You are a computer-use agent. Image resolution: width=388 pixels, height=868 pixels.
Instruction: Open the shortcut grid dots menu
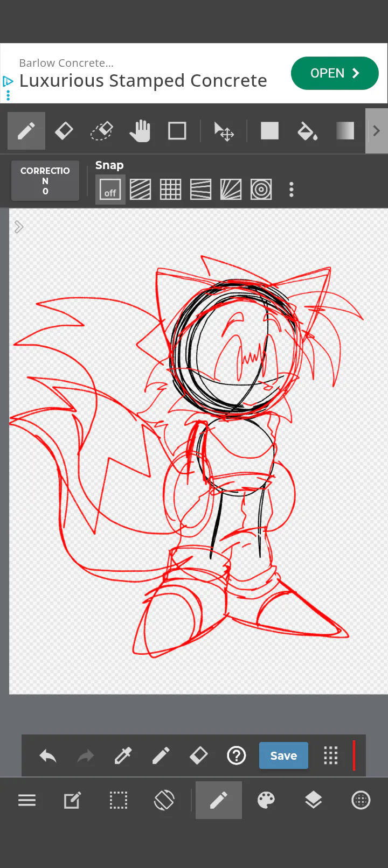[x=331, y=756]
